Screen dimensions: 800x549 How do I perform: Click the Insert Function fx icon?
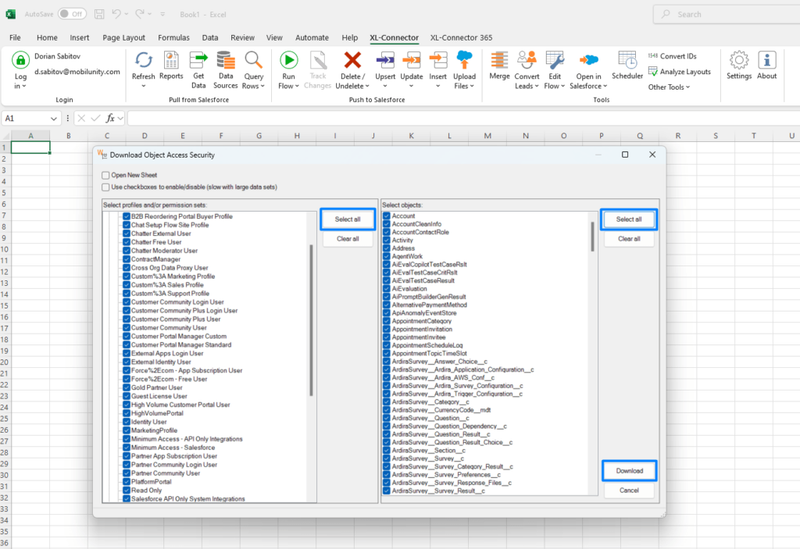[x=110, y=118]
